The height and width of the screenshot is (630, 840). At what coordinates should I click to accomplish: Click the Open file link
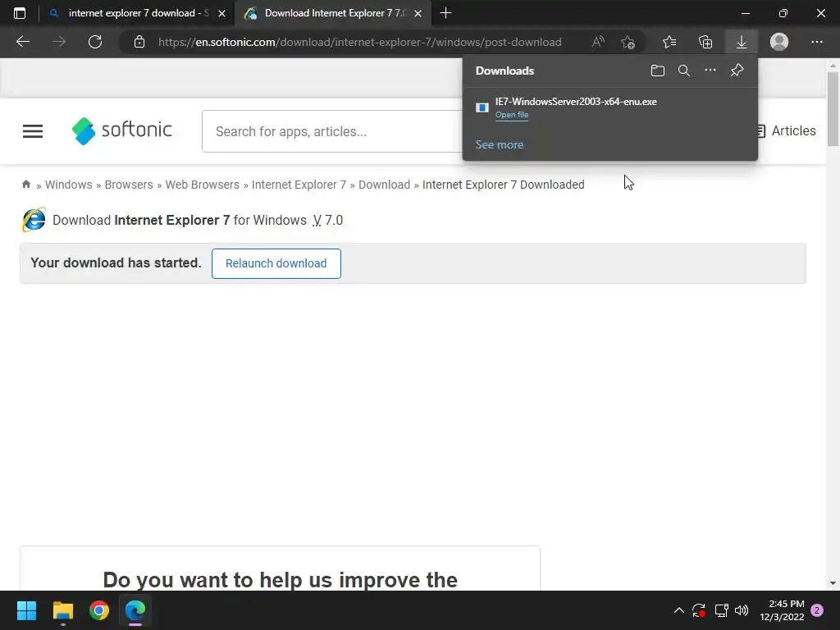[x=512, y=115]
